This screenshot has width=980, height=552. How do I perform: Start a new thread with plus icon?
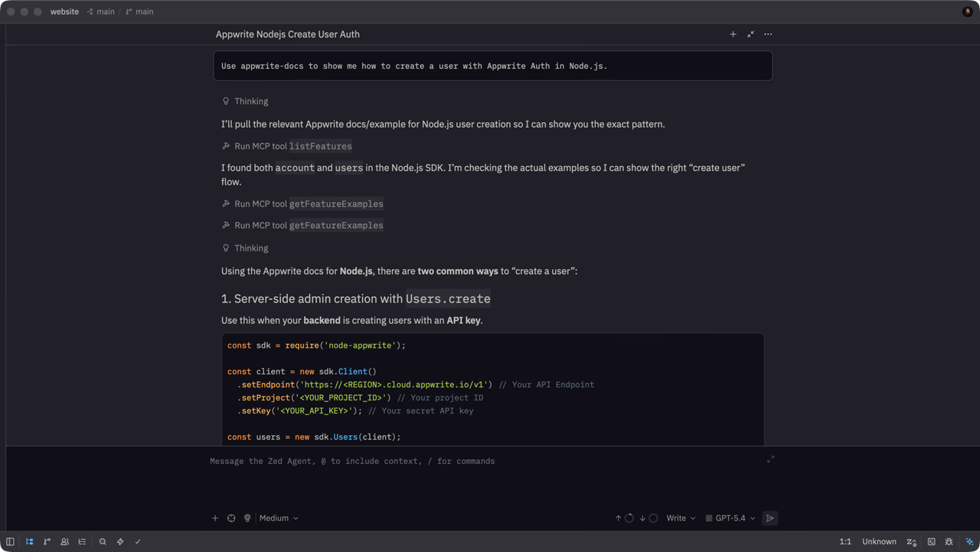[x=733, y=34]
